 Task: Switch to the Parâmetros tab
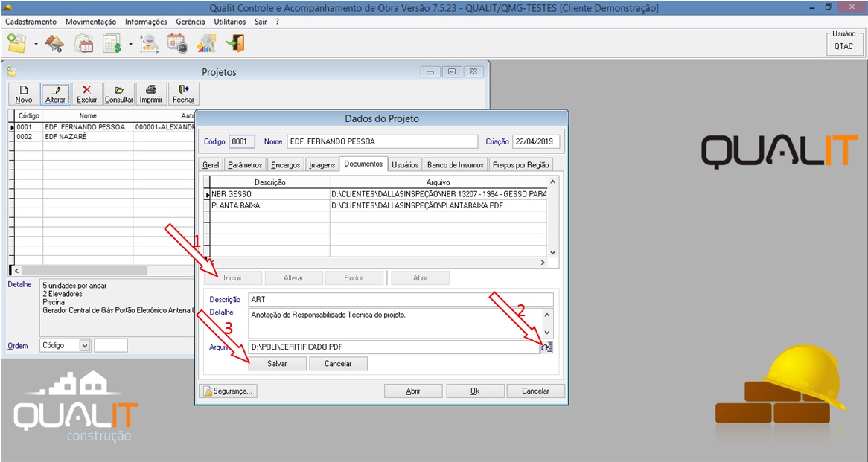245,165
